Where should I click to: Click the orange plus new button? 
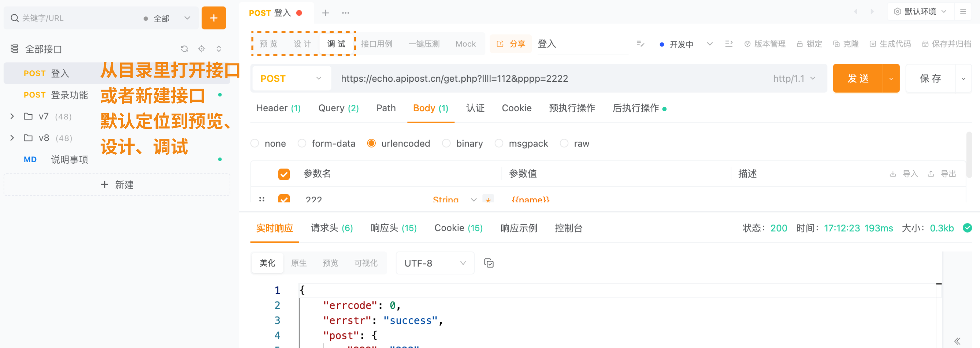tap(213, 18)
